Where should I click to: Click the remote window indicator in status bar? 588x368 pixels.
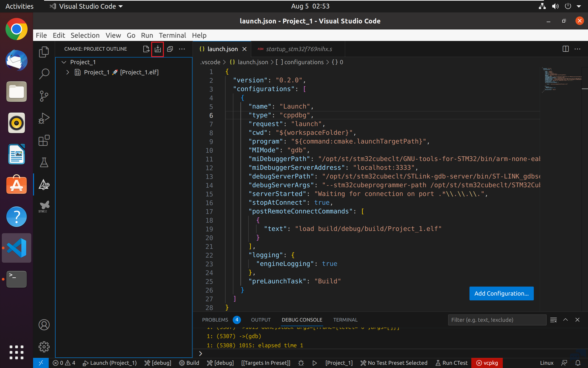tap(41, 363)
